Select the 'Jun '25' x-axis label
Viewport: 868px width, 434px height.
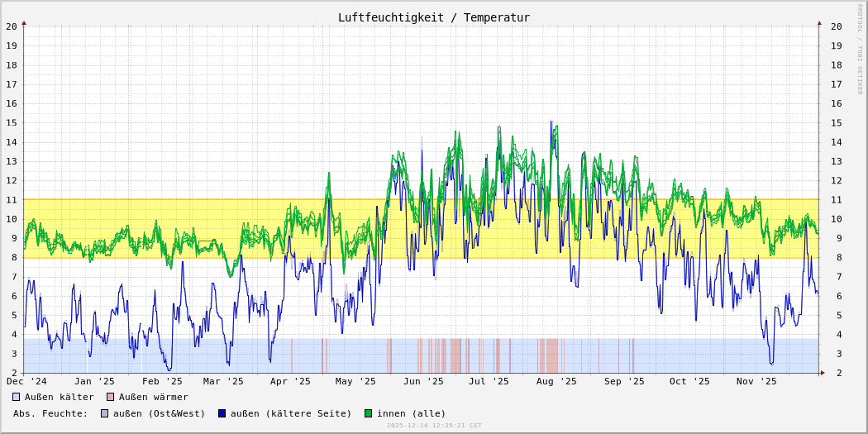tap(423, 381)
